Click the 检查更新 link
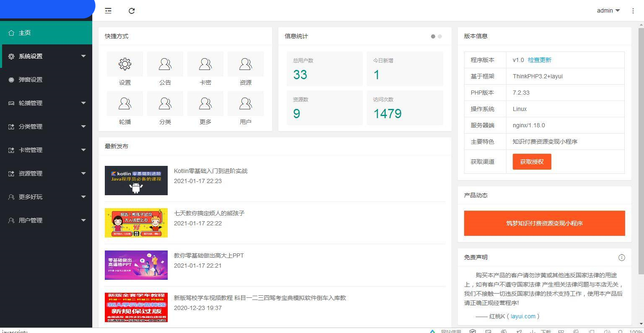Viewport: 644px width, 333px height. coord(540,59)
